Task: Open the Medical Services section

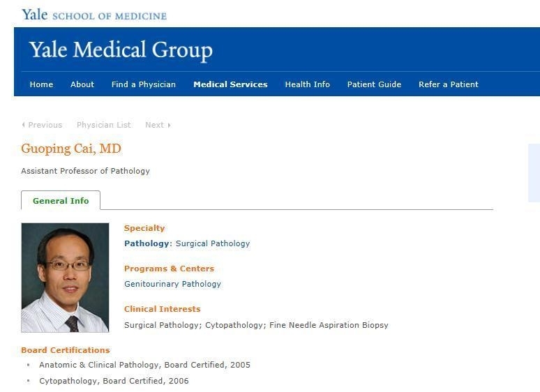Action: 230,84
